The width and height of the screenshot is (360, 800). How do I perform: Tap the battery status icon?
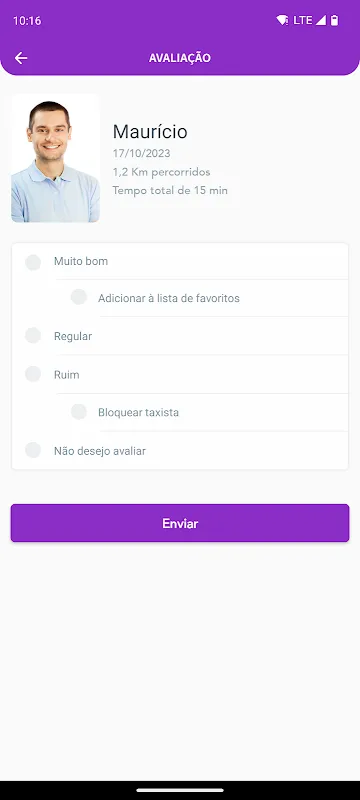pos(335,20)
